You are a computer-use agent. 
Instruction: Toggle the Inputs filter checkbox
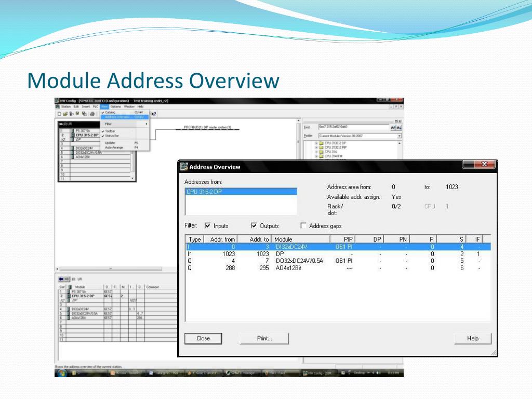coord(208,225)
